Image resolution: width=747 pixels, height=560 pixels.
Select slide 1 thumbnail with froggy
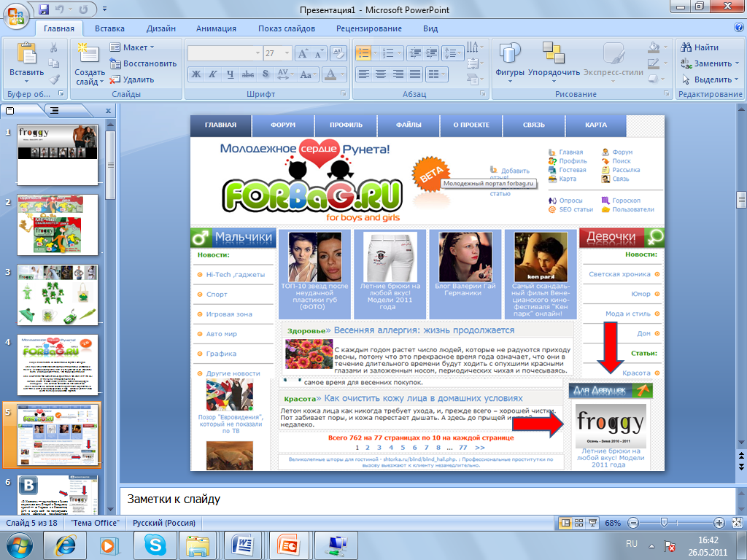coord(58,155)
